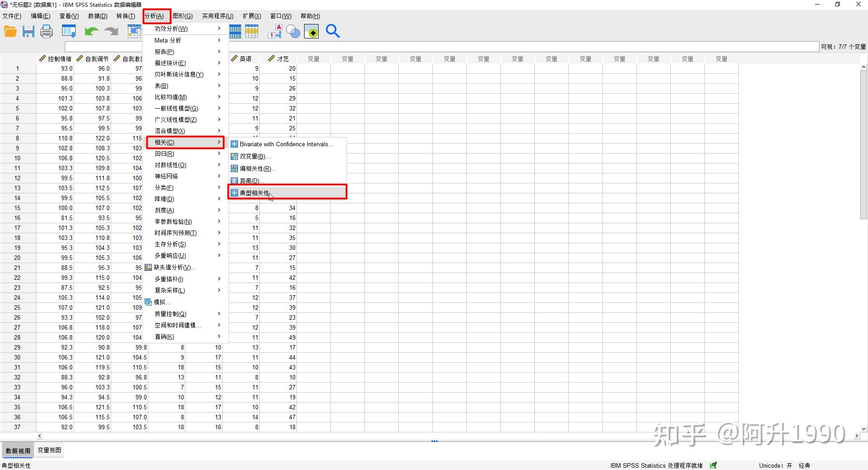The height and width of the screenshot is (470, 868).
Task: Toggle the value labels icon
Action: pos(275,31)
